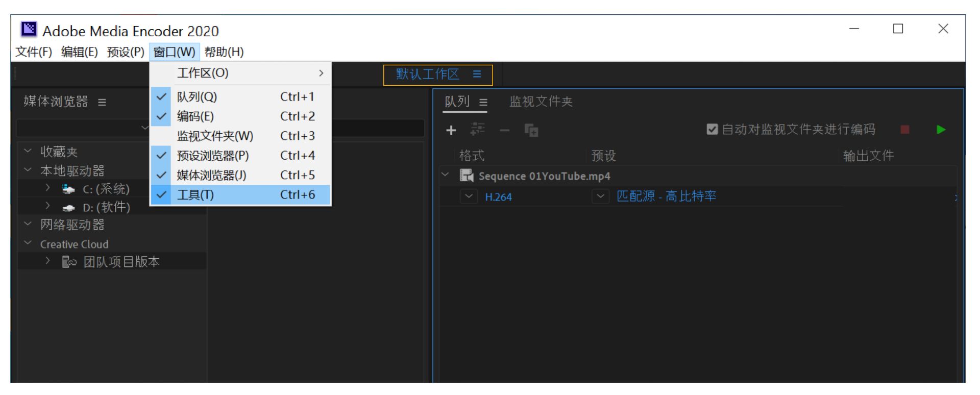Click the add output icon in queue toolbar
980x395 pixels.
tap(478, 130)
